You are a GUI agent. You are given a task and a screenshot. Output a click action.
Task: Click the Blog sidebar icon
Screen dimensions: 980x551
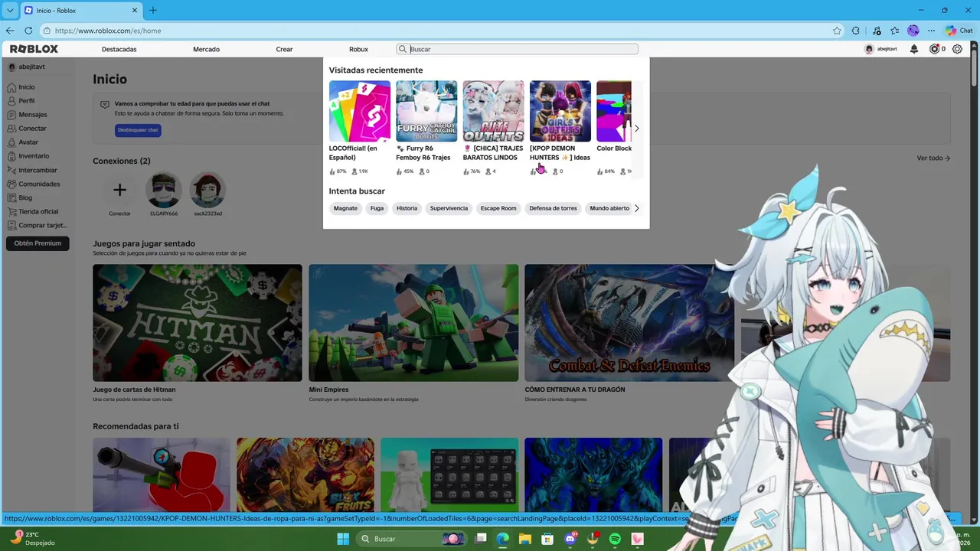coord(11,197)
